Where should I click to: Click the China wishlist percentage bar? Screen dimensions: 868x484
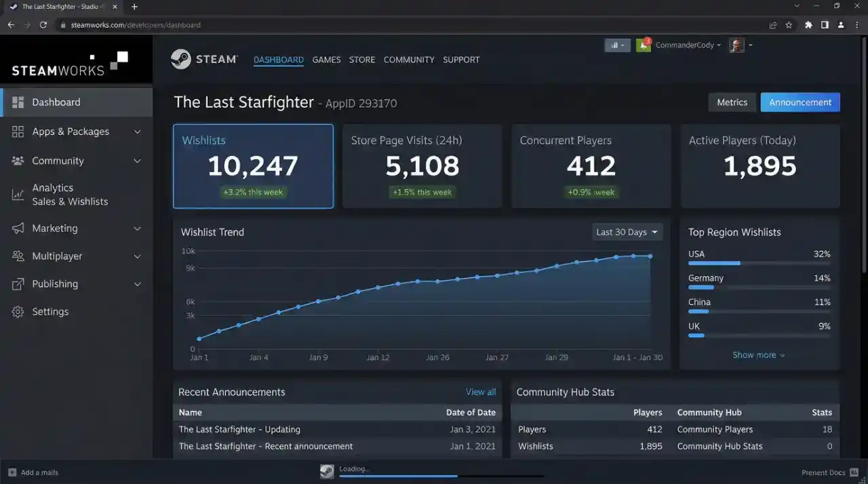pos(759,311)
